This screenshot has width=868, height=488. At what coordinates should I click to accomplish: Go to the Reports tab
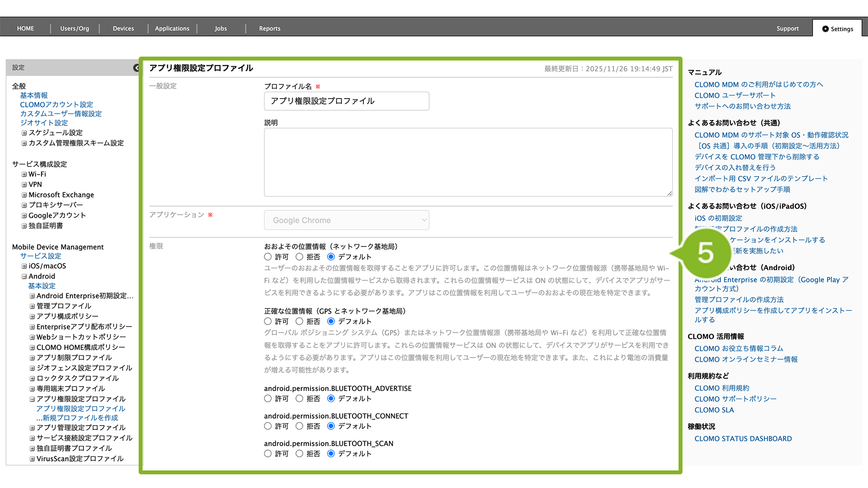(x=269, y=29)
